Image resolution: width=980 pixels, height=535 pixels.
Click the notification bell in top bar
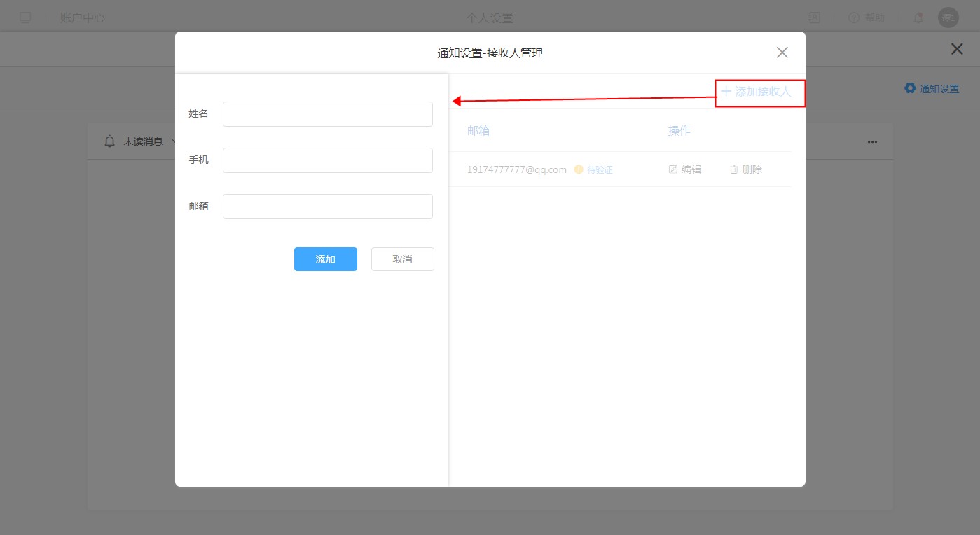[918, 18]
